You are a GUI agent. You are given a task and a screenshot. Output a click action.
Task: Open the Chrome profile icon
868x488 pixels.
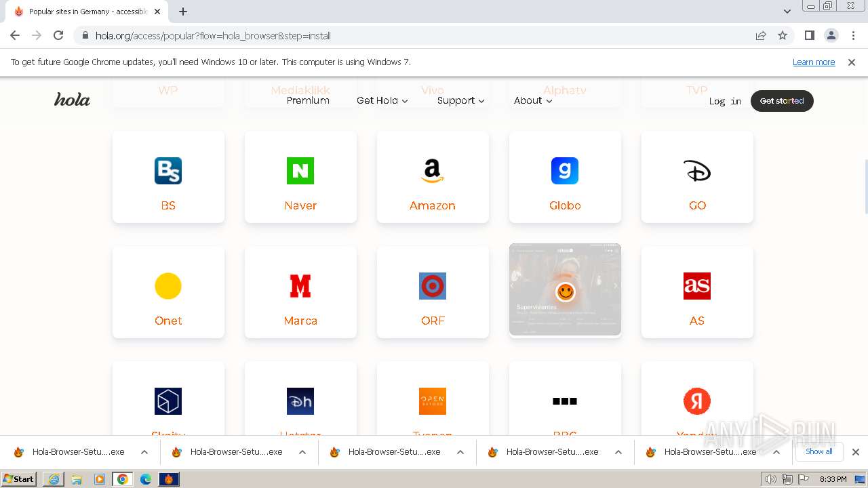point(831,35)
